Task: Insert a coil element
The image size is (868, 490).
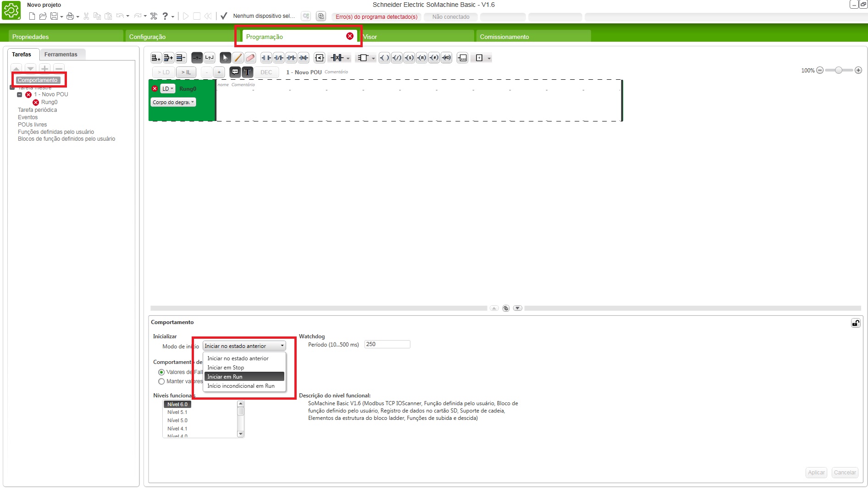Action: [384, 58]
